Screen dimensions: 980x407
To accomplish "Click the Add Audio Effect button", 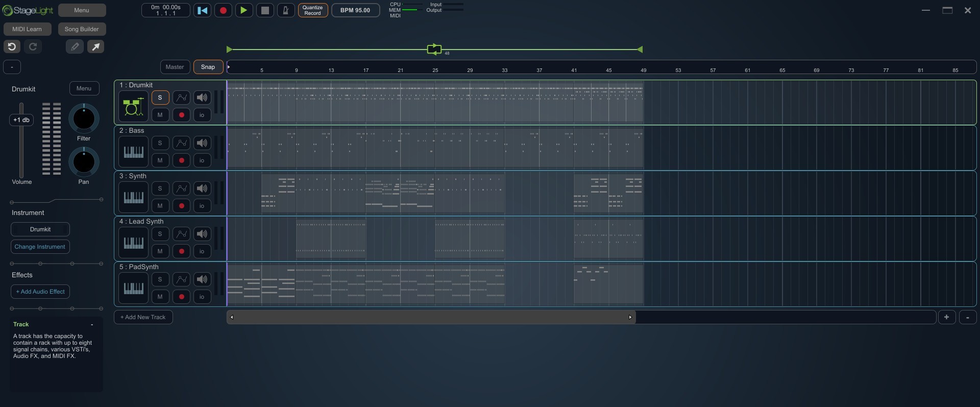I will (40, 292).
